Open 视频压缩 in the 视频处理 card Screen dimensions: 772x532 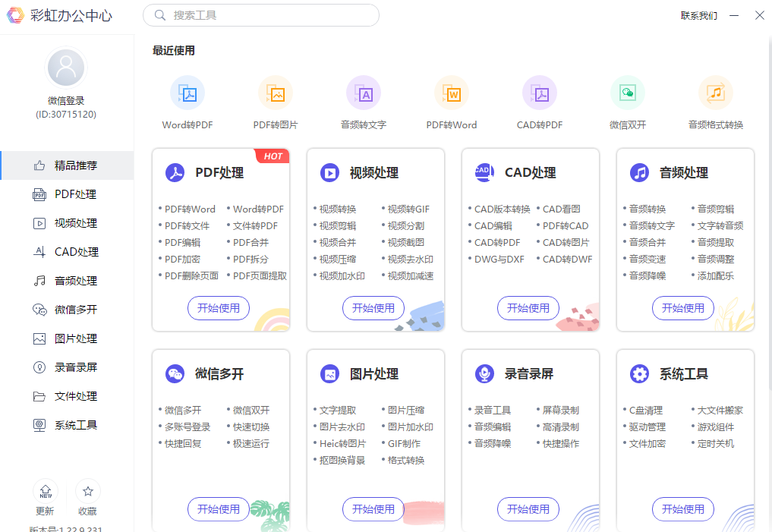pos(337,260)
